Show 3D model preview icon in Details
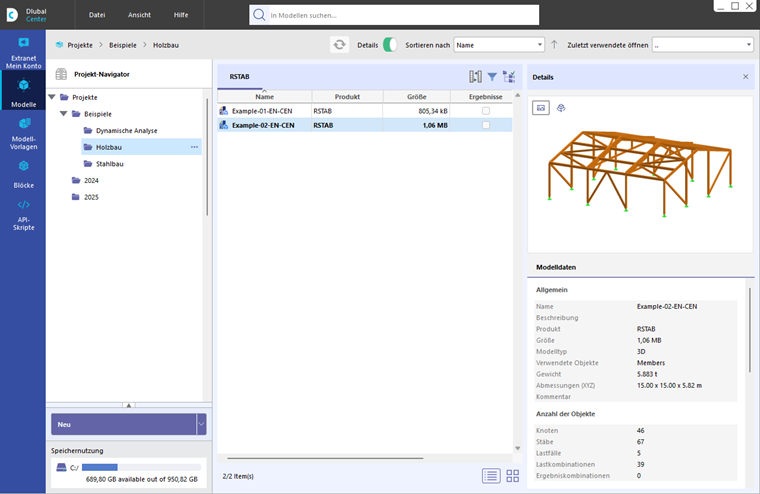Image resolution: width=760 pixels, height=494 pixels. (x=561, y=108)
